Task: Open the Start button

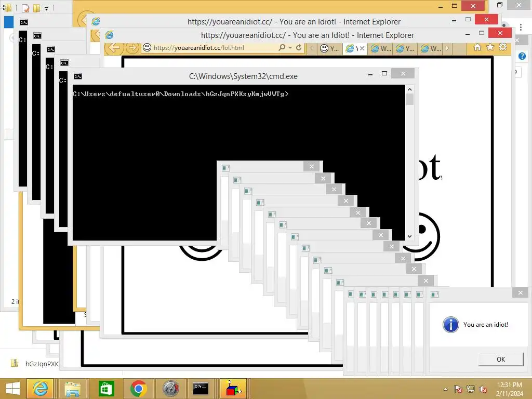Action: pos(12,389)
